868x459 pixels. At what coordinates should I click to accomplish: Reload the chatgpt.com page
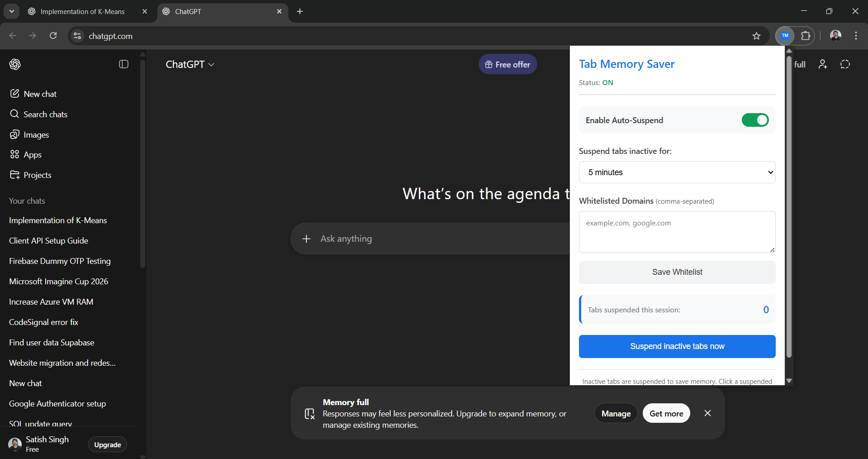point(53,36)
